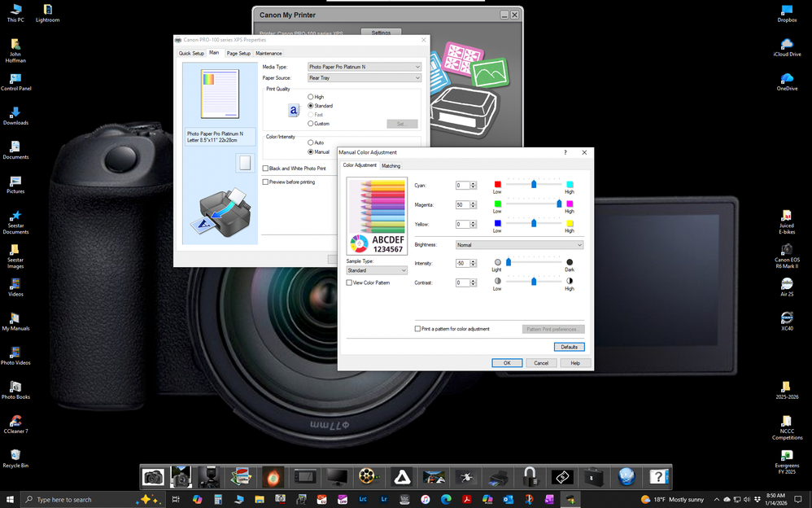Click the padlock security app on the taskbar

[x=530, y=478]
